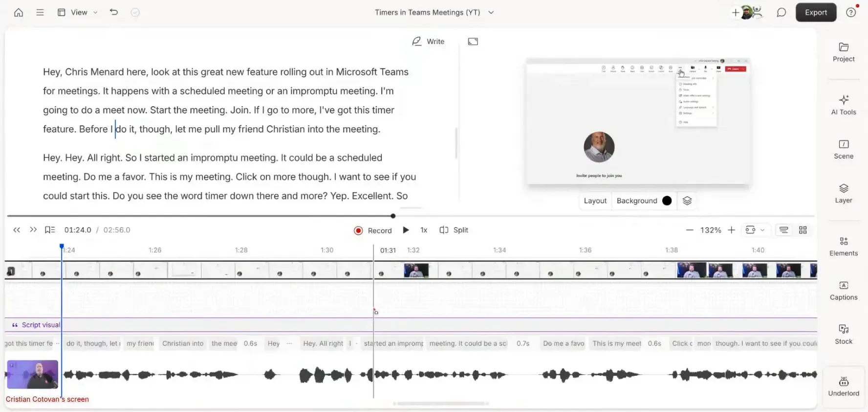
Task: Click the Layout button
Action: (595, 201)
